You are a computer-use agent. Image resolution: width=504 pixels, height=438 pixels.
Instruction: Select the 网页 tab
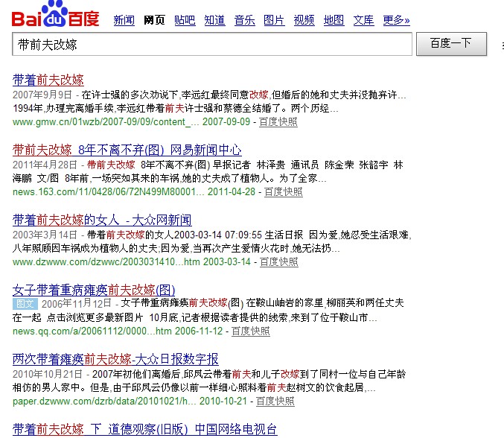[x=154, y=20]
